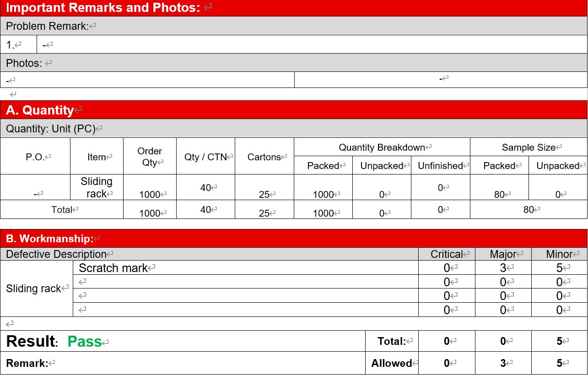Click the Major defect count of 3
This screenshot has height=376, width=588.
(x=501, y=268)
